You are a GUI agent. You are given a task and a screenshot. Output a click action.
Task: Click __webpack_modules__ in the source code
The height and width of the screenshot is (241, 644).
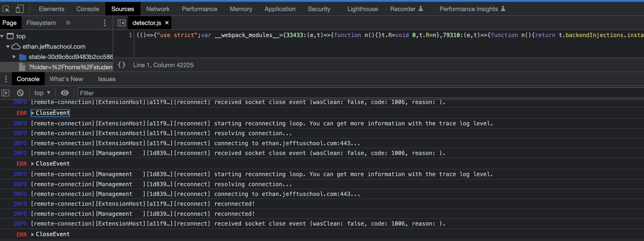click(x=247, y=35)
